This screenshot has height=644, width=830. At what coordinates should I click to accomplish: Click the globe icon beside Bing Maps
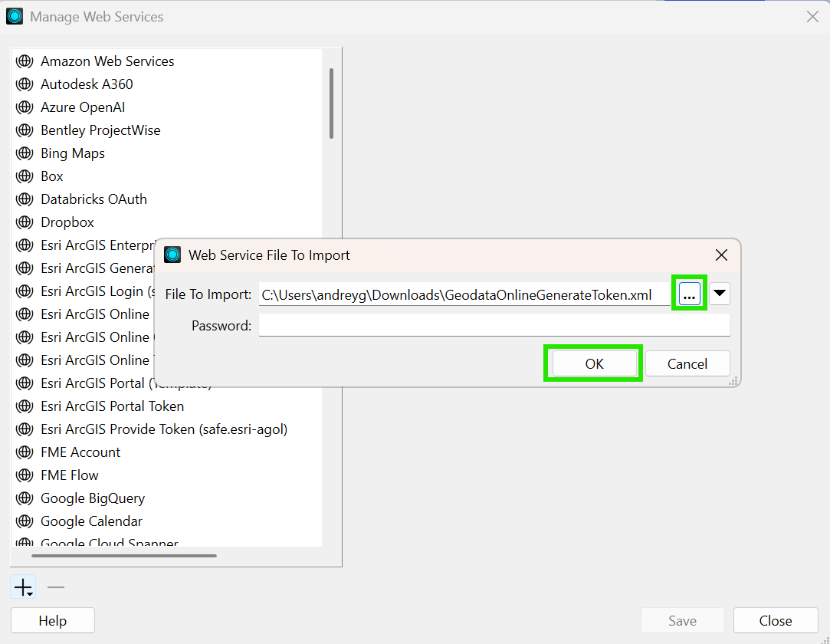(x=25, y=153)
